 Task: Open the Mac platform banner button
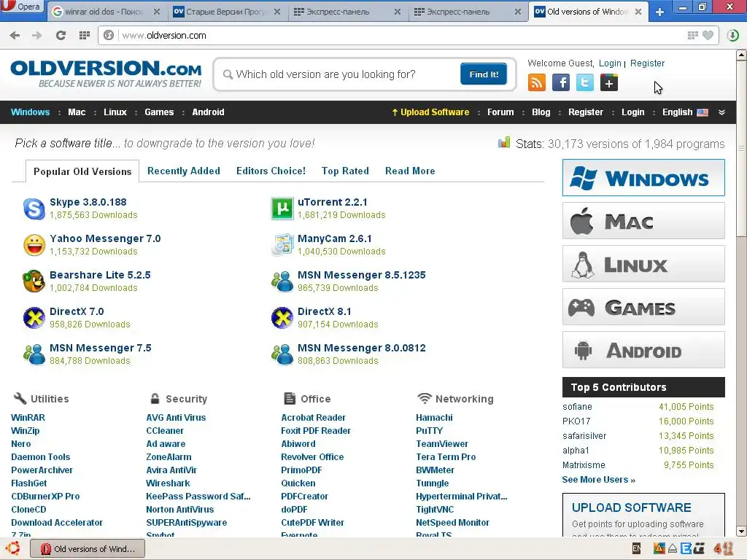(643, 221)
